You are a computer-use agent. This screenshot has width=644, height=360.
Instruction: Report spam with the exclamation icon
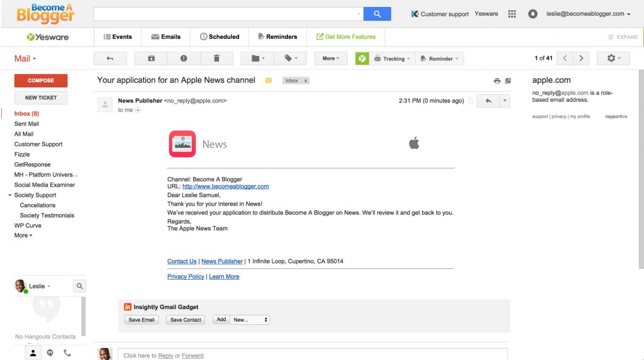tap(184, 58)
